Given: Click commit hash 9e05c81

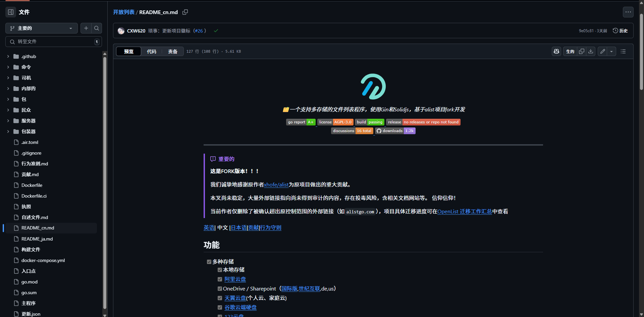Looking at the screenshot, I should [x=586, y=31].
